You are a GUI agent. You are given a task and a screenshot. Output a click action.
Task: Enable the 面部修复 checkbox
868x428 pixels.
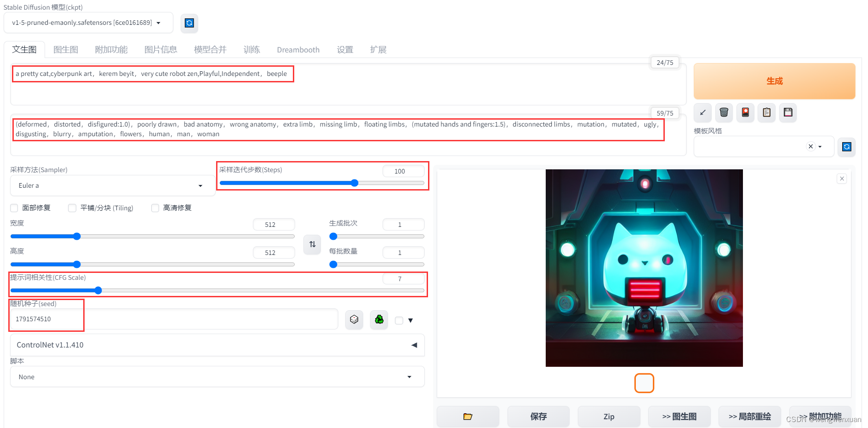(14, 208)
